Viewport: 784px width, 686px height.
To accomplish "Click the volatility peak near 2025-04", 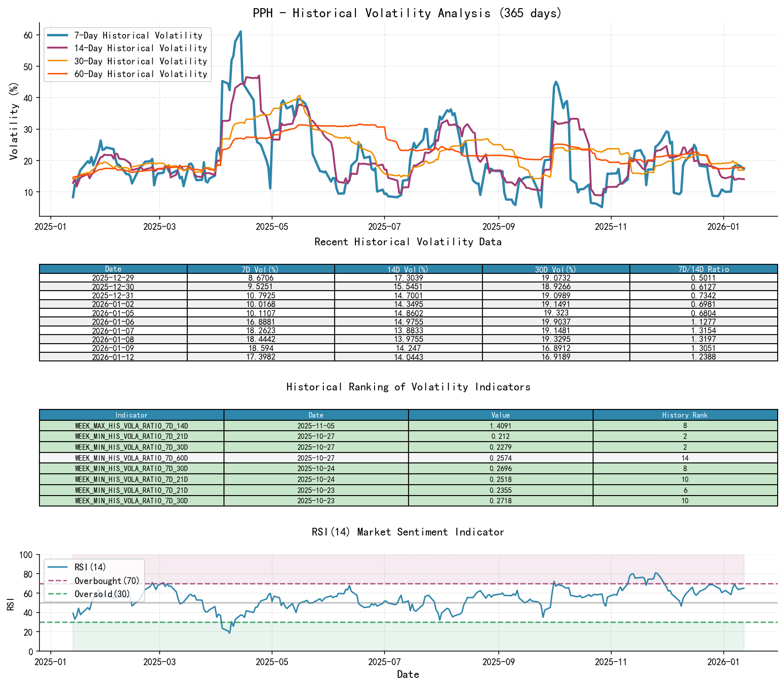I will [x=241, y=32].
